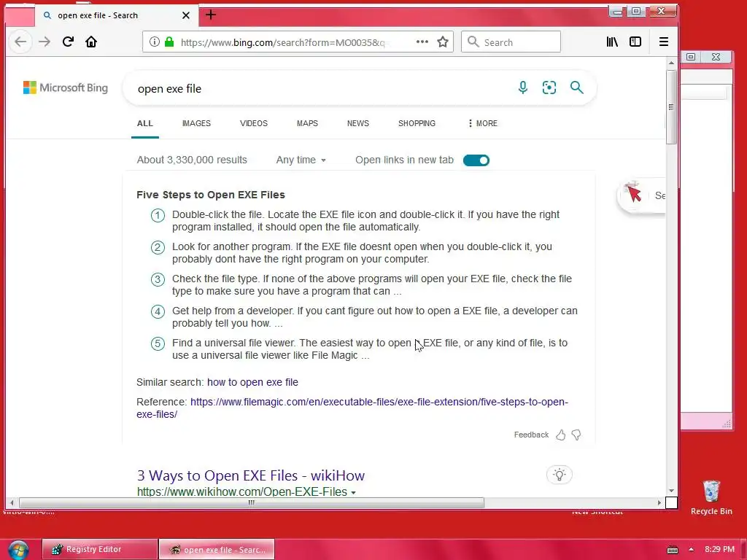The height and width of the screenshot is (560, 747).
Task: Click the wikihow.com/Open-EXE-Files URL
Action: click(x=242, y=491)
